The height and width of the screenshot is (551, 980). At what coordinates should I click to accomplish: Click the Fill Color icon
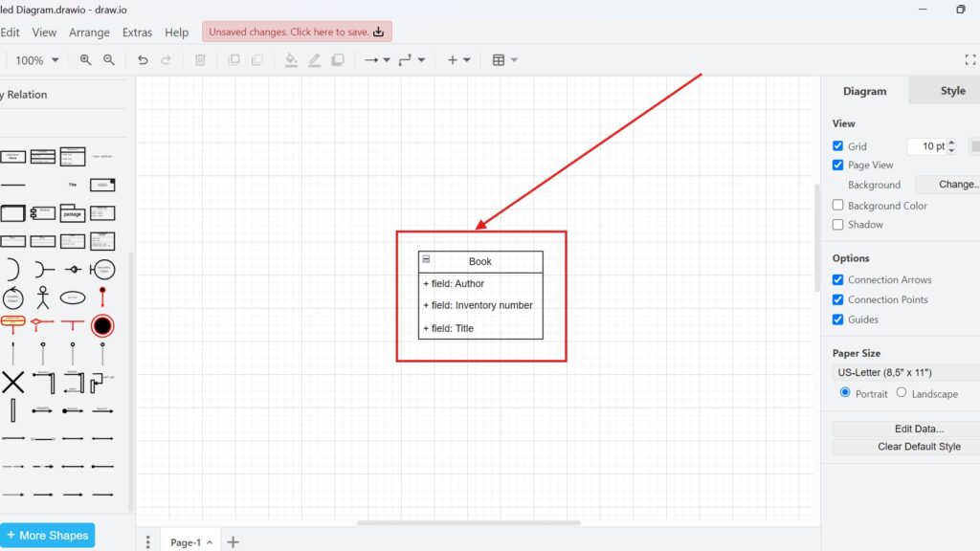[290, 59]
